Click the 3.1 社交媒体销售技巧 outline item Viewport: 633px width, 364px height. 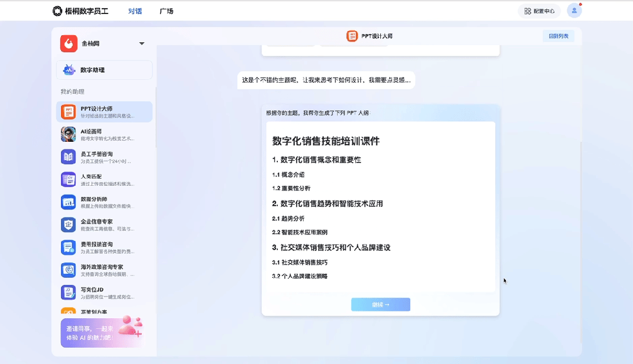(x=300, y=263)
